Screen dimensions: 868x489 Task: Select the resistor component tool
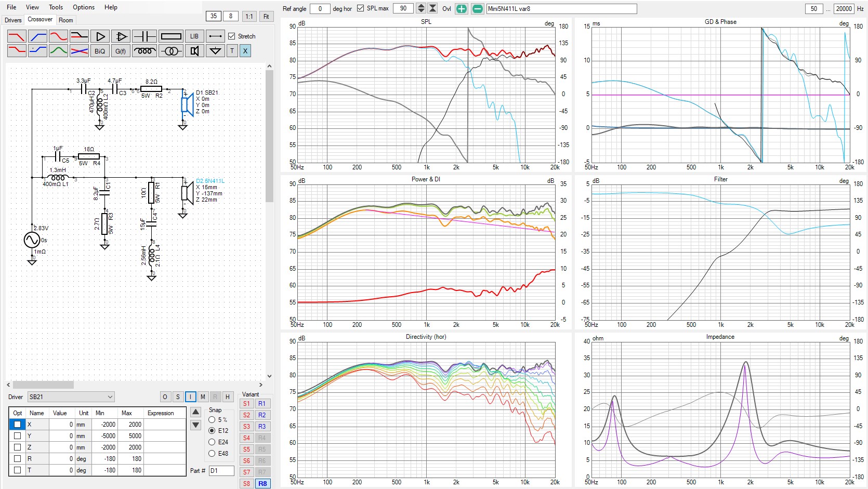point(171,36)
